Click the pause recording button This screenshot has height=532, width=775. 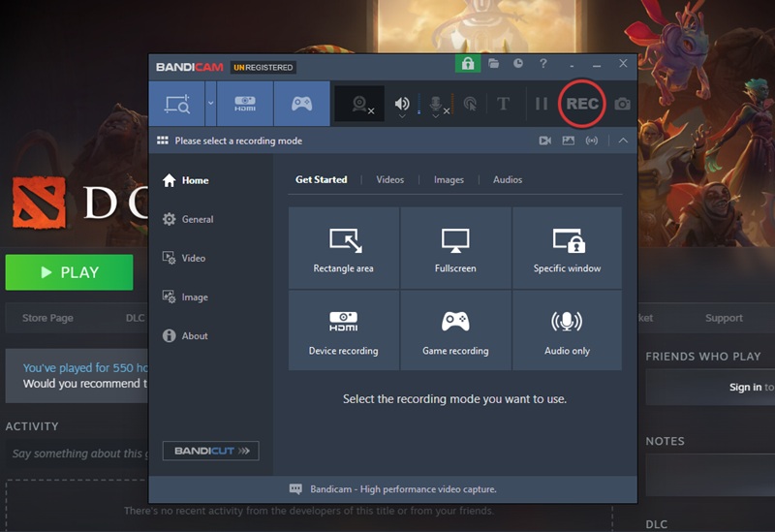542,104
